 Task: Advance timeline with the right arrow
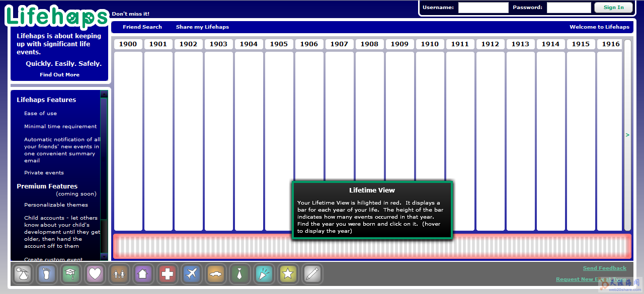pos(627,135)
